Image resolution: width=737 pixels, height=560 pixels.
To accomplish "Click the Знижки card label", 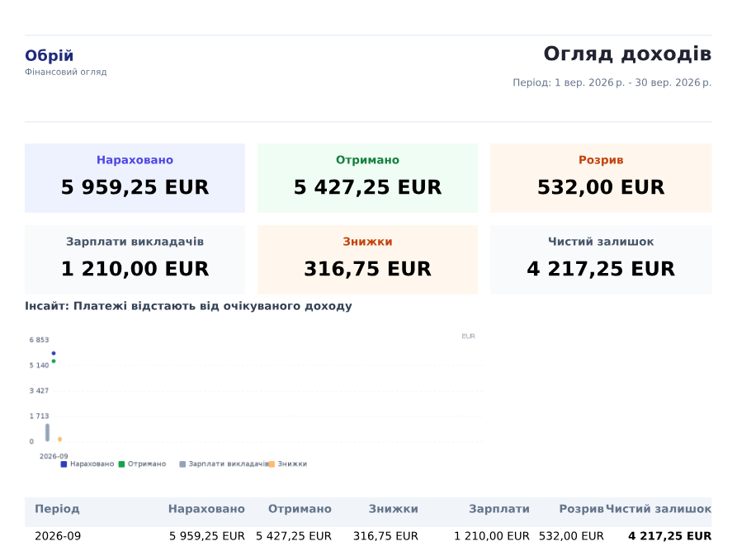I will click(x=367, y=242).
